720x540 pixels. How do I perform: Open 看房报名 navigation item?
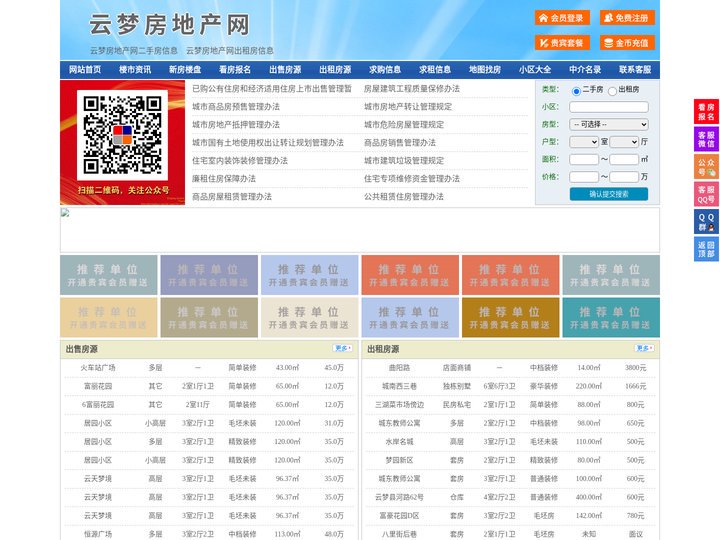[x=235, y=70]
